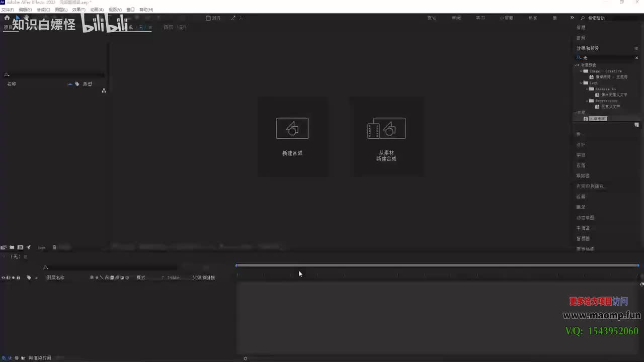The image size is (644, 362).
Task: Click the snap-to-edges icon beside the snapping checkbox
Action: coord(233,18)
